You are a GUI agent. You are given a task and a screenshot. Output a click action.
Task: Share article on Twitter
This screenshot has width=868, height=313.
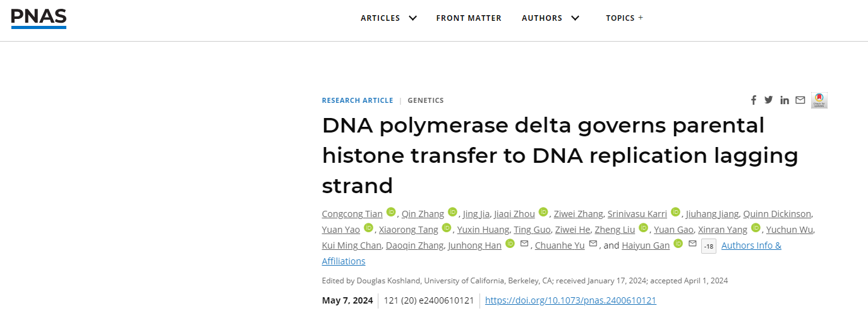pyautogui.click(x=768, y=100)
